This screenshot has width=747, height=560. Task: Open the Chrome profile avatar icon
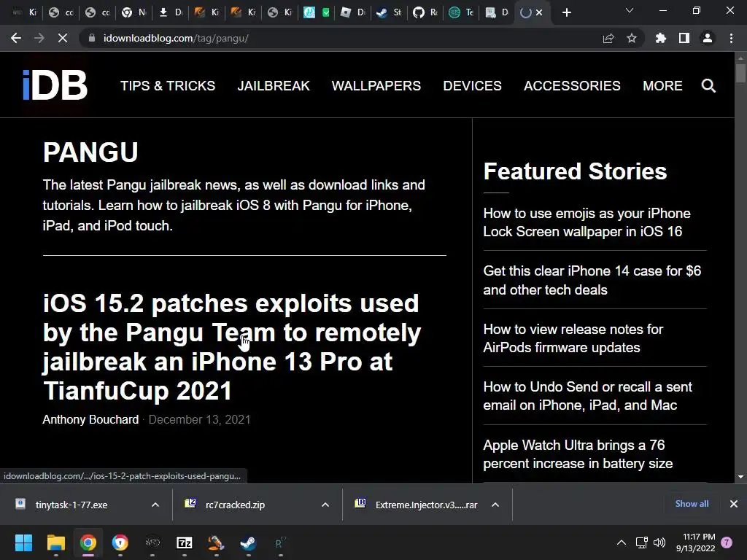[708, 38]
